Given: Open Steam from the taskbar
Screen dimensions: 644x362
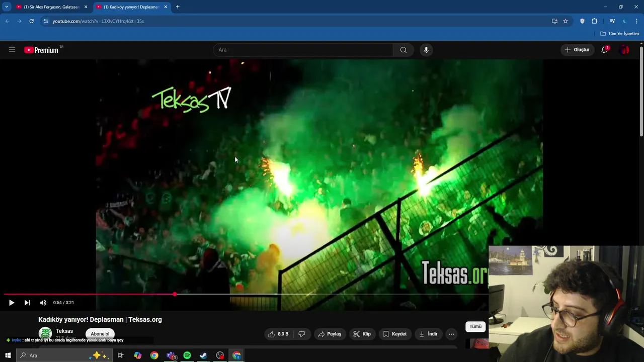Looking at the screenshot, I should click(203, 355).
